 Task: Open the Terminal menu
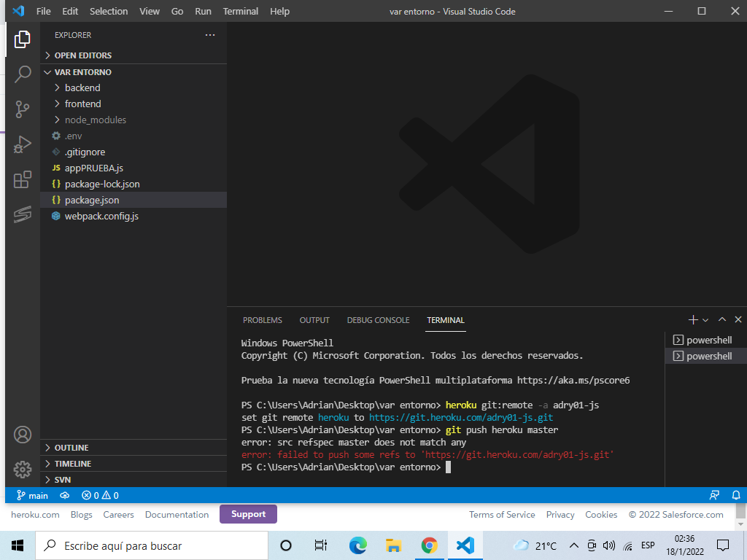click(241, 11)
